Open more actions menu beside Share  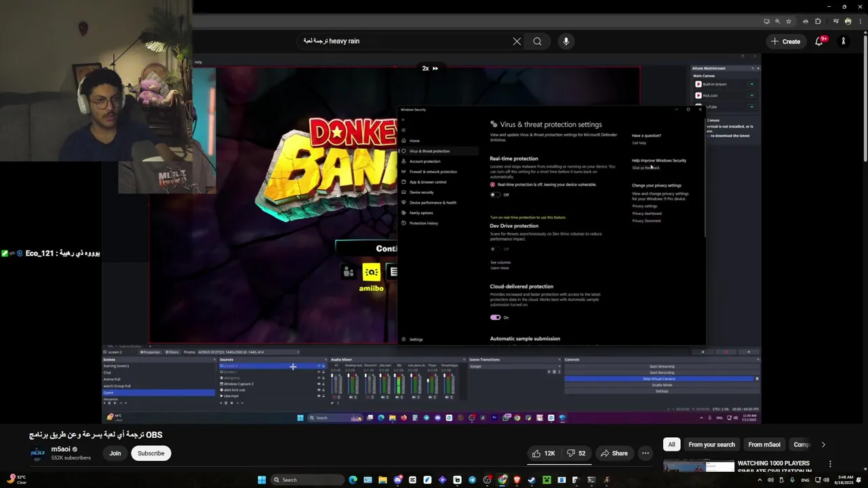pos(646,453)
